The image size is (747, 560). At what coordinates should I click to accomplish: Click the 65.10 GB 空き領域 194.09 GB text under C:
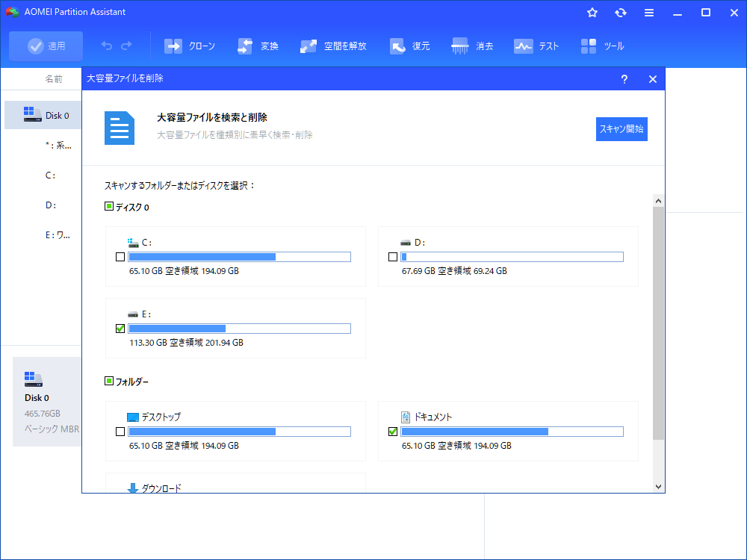pyautogui.click(x=184, y=271)
